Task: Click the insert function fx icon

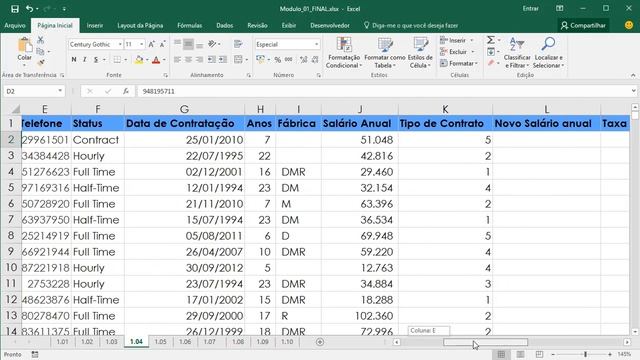Action: coord(126,91)
